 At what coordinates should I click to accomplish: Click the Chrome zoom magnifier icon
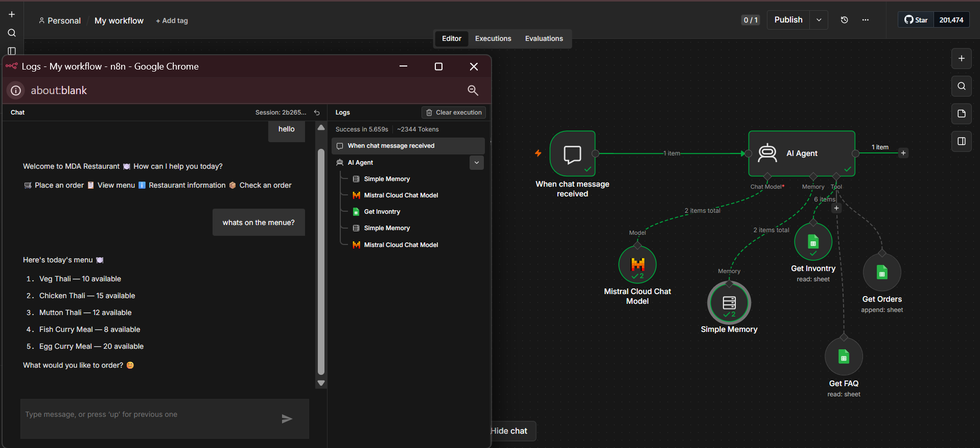point(473,91)
